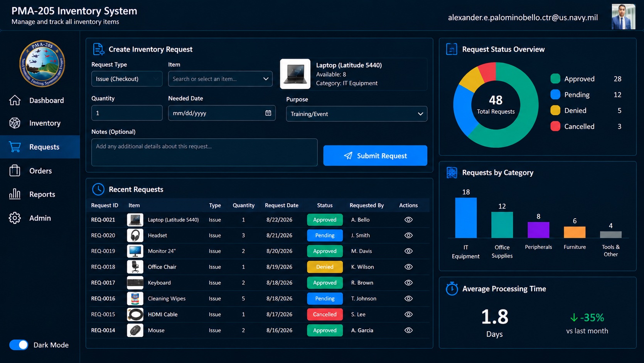Open the Orders section
Screen dimensions: 644x363
[40, 171]
